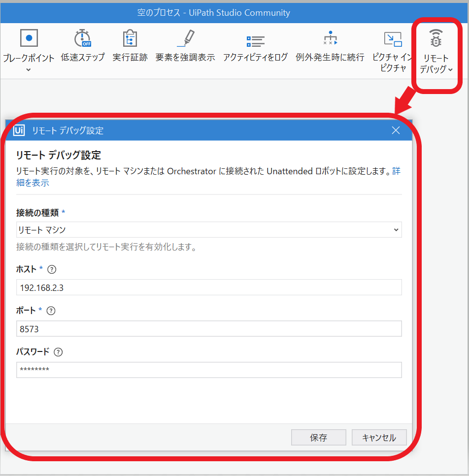Open the 接続の種類 dropdown

[x=209, y=230]
